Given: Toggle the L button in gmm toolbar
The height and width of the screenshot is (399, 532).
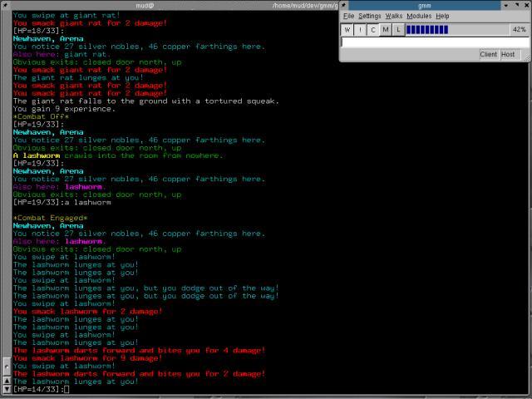Looking at the screenshot, I should coord(398,30).
